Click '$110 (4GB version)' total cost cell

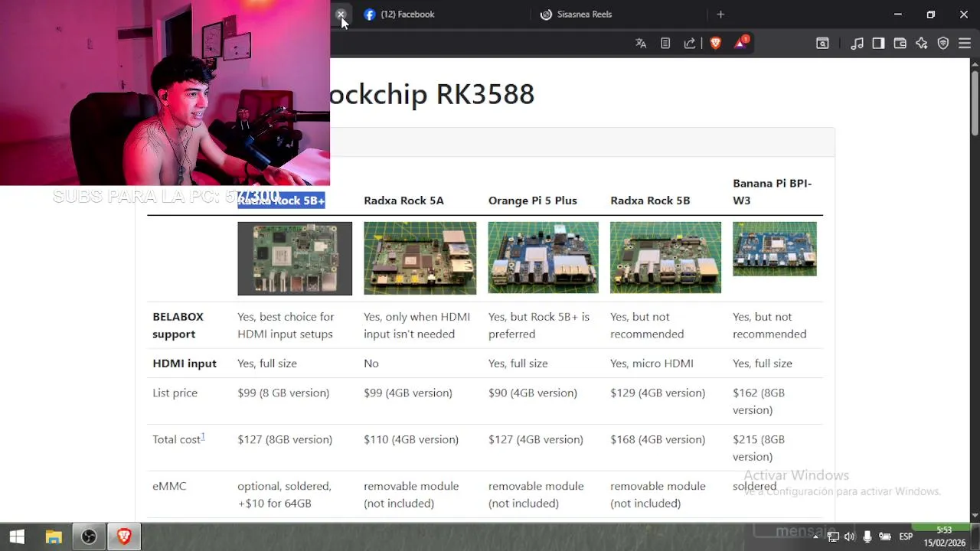(411, 439)
